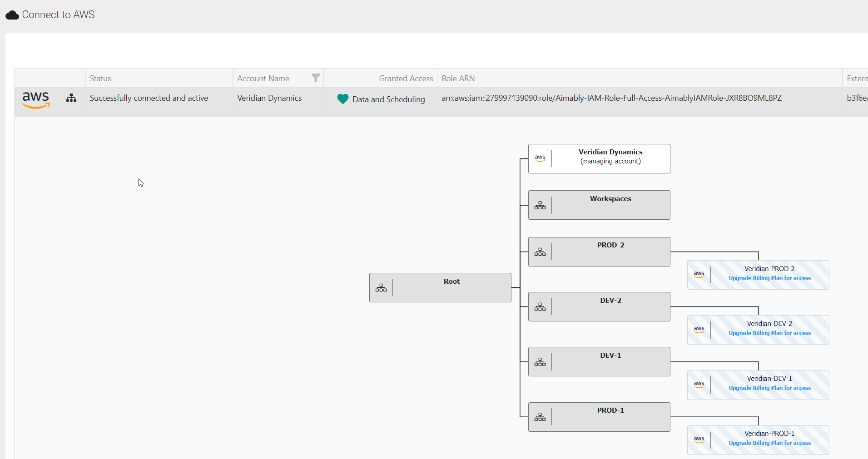868x459 pixels.
Task: Sort by the Status column header
Action: [100, 79]
